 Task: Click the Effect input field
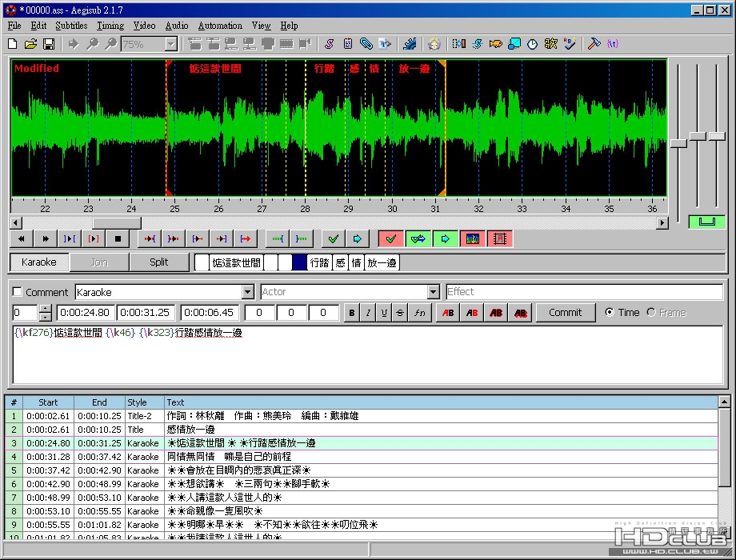pyautogui.click(x=584, y=292)
